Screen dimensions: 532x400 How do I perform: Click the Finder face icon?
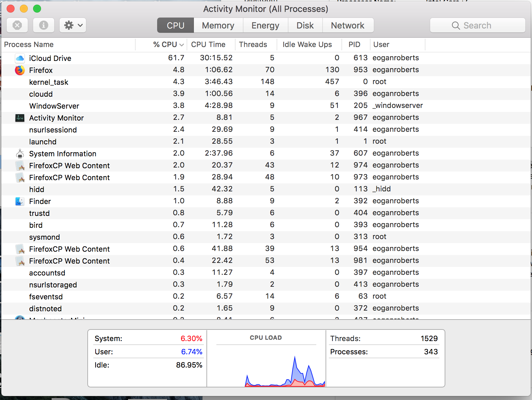coord(20,201)
